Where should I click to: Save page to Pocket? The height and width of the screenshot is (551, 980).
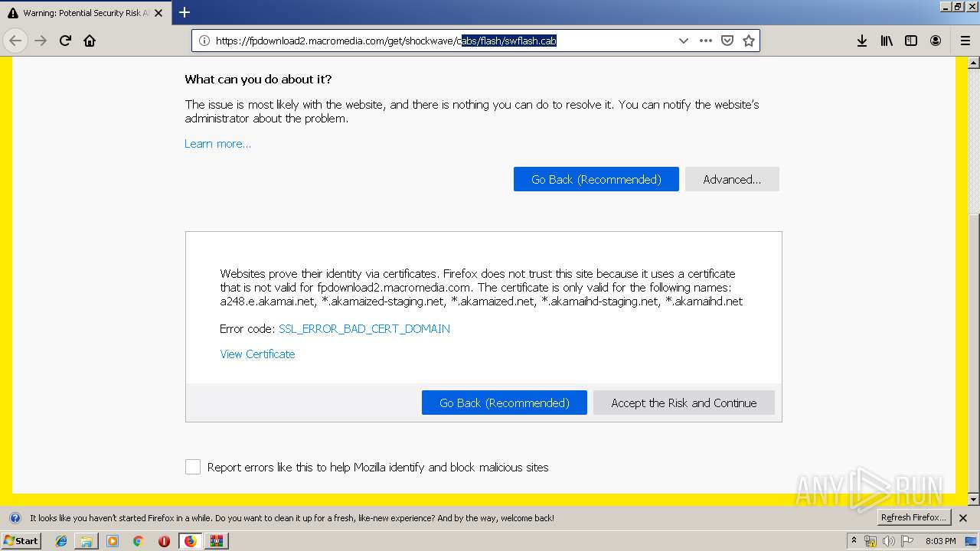[727, 41]
